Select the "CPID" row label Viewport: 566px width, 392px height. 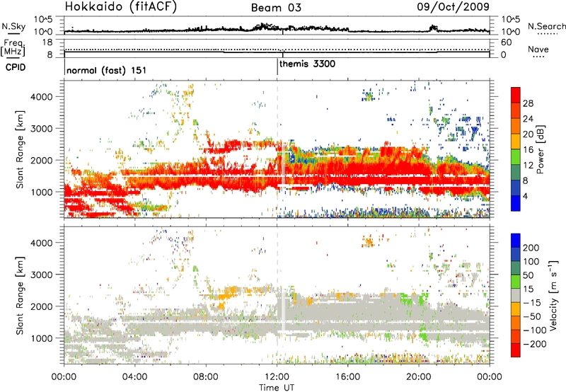pyautogui.click(x=16, y=67)
